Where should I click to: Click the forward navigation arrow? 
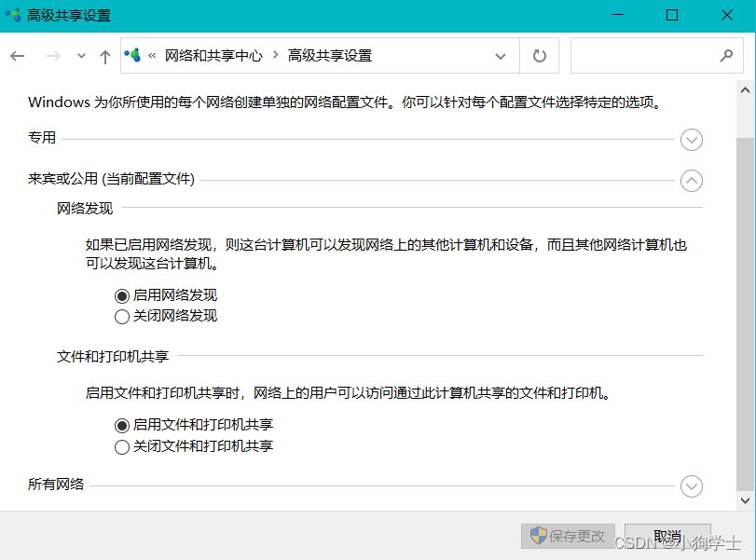pyautogui.click(x=53, y=56)
